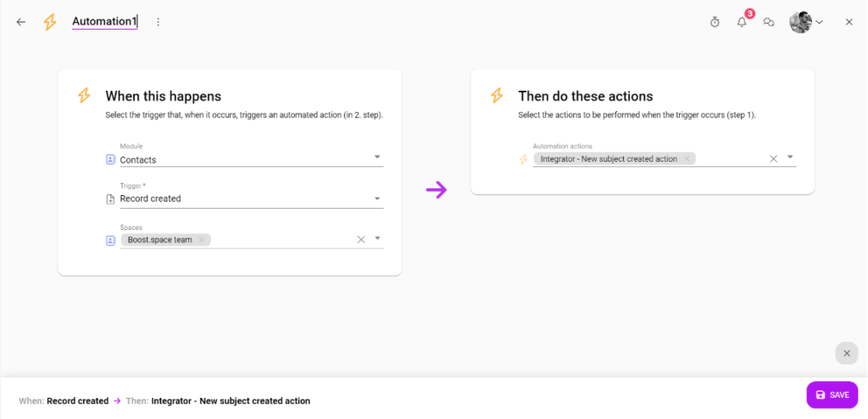Screen dimensions: 868x419
Task: Expand the Module dropdown arrow
Action: [x=377, y=158]
